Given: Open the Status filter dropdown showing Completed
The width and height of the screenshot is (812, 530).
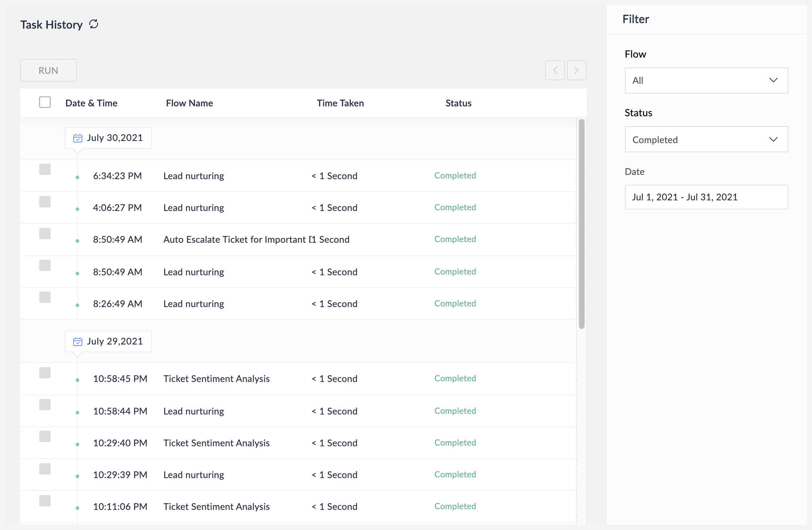Looking at the screenshot, I should [x=706, y=139].
